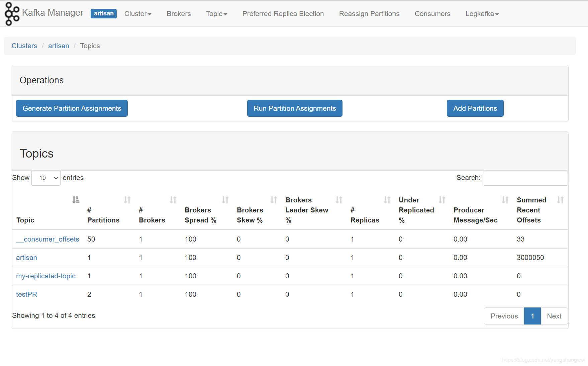Sort by the Brokers Leader Skew % icon
Screen dimensions: 588x366
(x=339, y=200)
